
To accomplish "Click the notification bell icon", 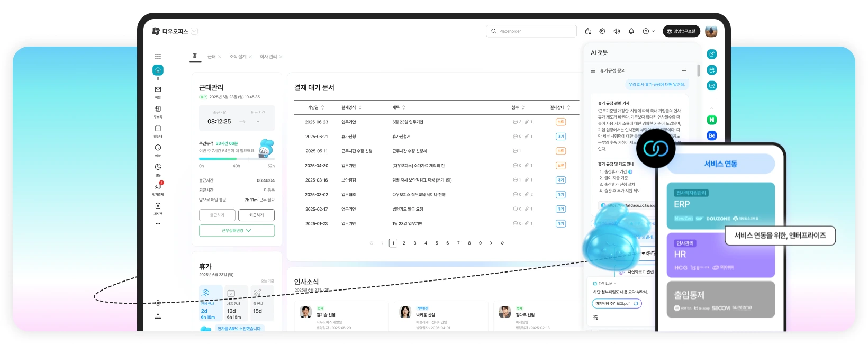I will point(631,31).
